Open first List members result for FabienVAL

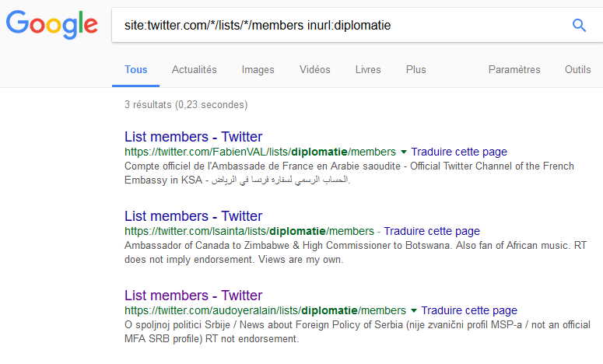click(x=193, y=137)
